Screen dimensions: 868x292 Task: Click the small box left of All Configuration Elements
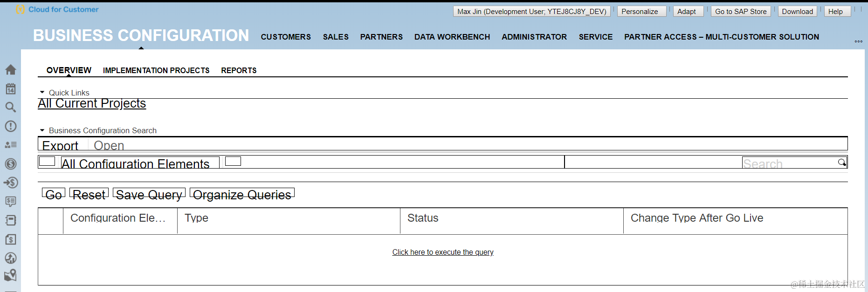(x=47, y=161)
